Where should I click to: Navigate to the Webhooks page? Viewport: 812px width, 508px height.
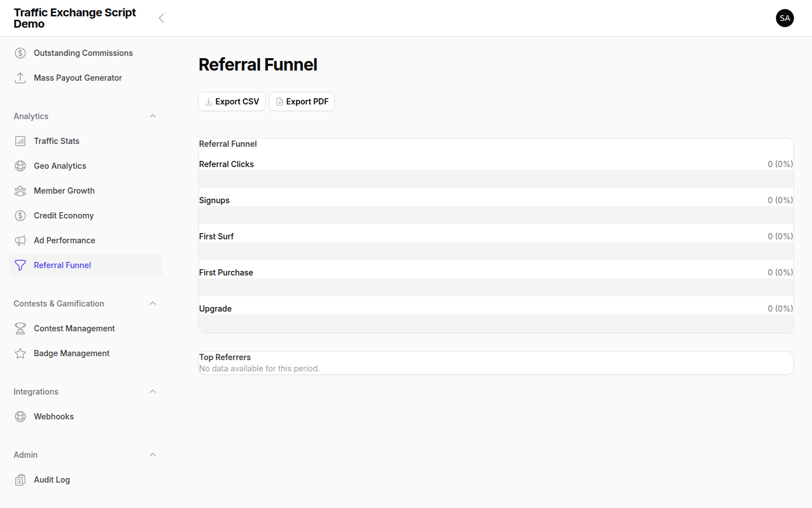point(54,416)
